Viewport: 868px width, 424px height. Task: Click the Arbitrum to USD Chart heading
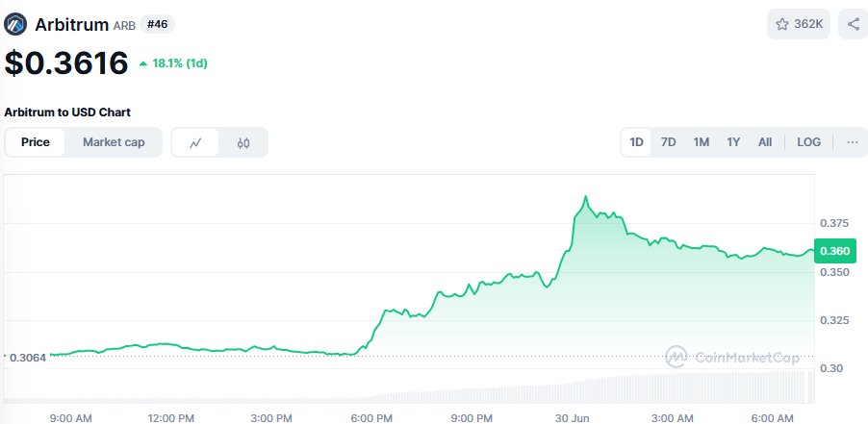67,112
